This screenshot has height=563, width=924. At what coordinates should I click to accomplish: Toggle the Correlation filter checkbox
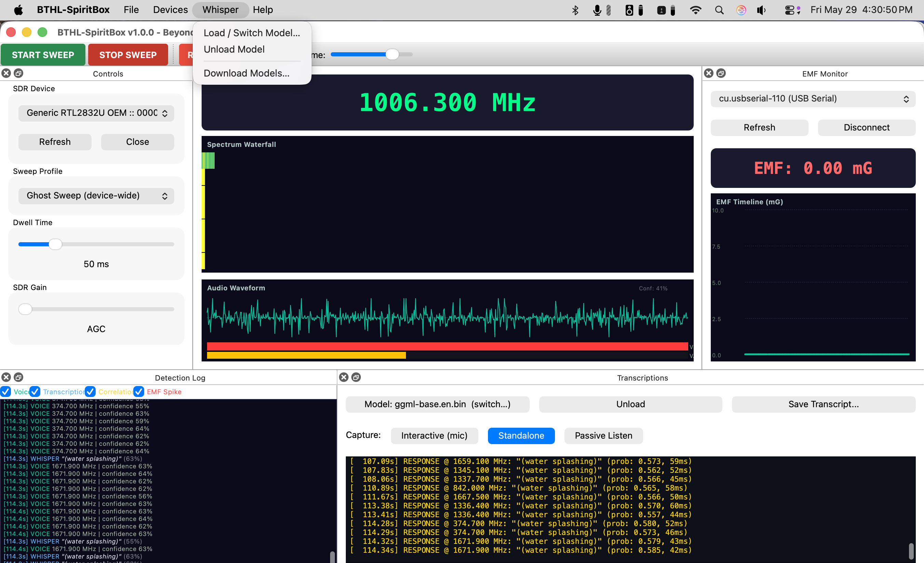[90, 391]
